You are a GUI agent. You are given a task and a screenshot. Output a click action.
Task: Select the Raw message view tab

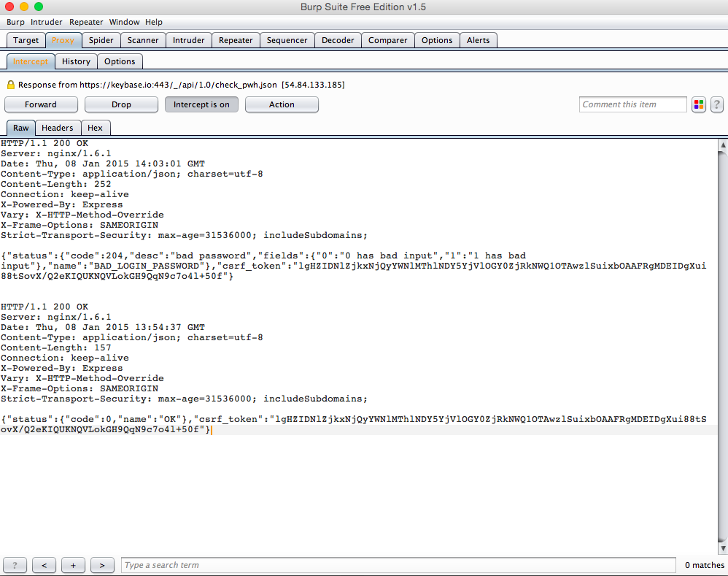[x=21, y=128]
